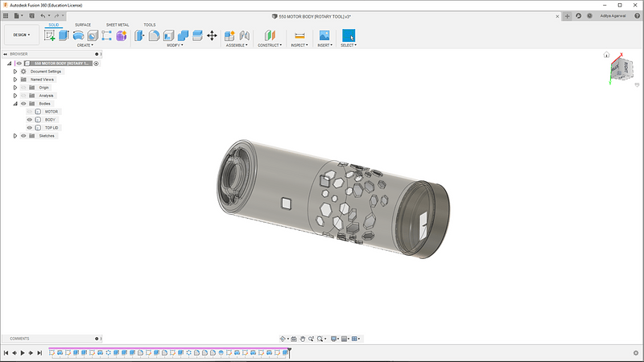Screen dimensions: 644x362
Task: Open the MODIFY dropdown menu
Action: (x=175, y=45)
